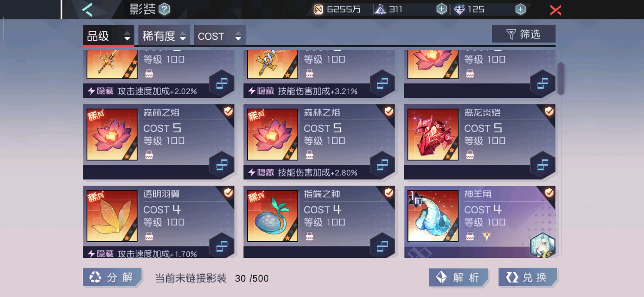Tap the lock icon on 透明羽翼
This screenshot has width=644, height=297.
[x=149, y=236]
